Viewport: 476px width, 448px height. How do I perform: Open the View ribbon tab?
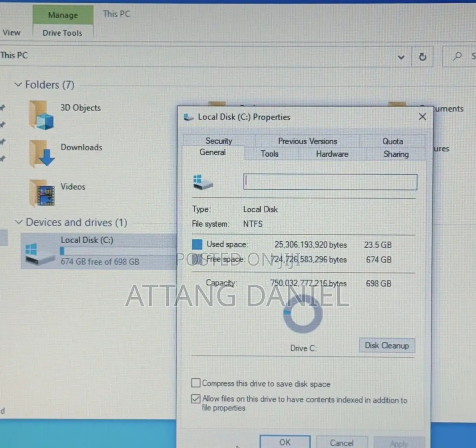tap(12, 32)
